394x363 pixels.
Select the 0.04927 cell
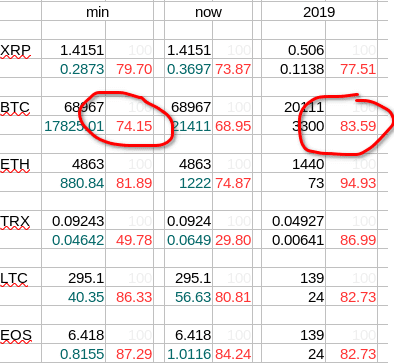click(x=293, y=221)
